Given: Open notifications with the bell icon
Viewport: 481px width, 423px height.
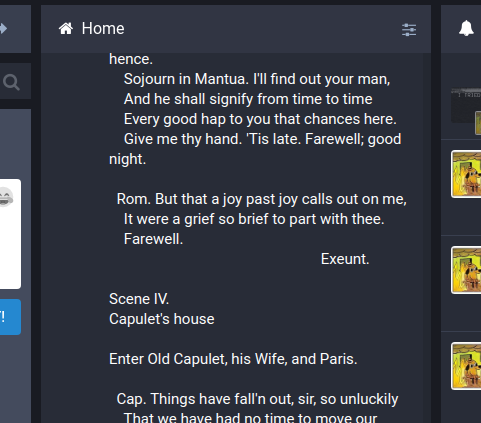Looking at the screenshot, I should 466,28.
